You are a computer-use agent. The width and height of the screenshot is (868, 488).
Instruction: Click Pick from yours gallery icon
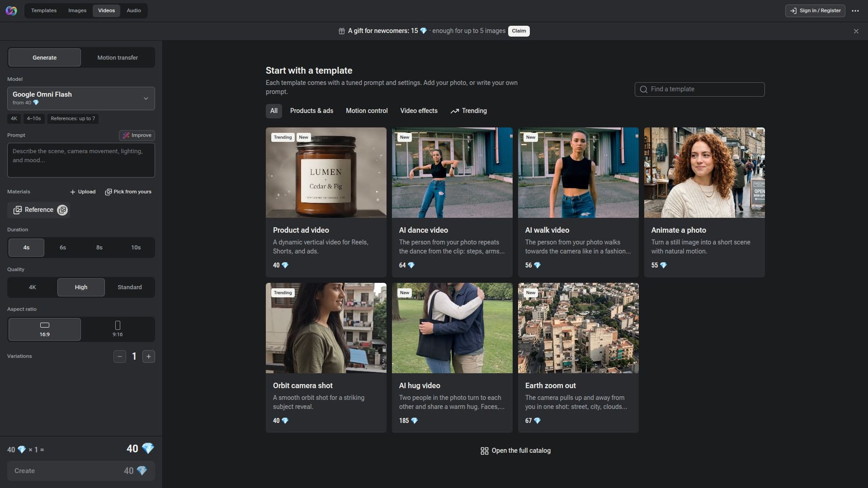click(x=108, y=192)
